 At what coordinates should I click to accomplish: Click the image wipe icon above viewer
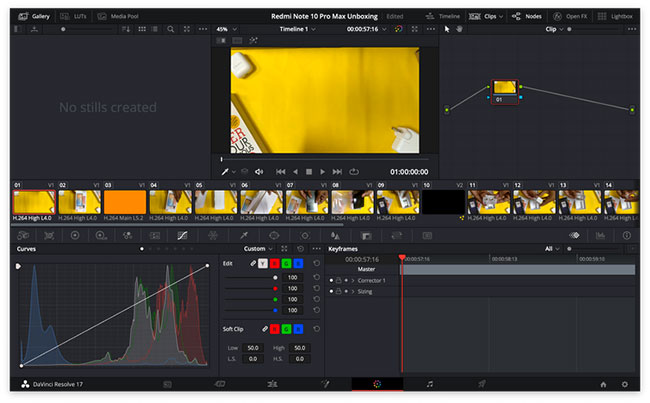click(x=221, y=41)
